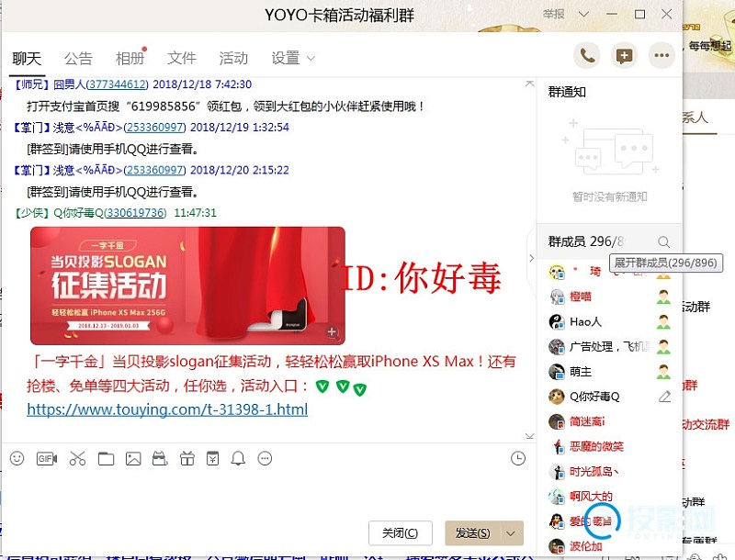Open the 活动 tab

(x=233, y=59)
